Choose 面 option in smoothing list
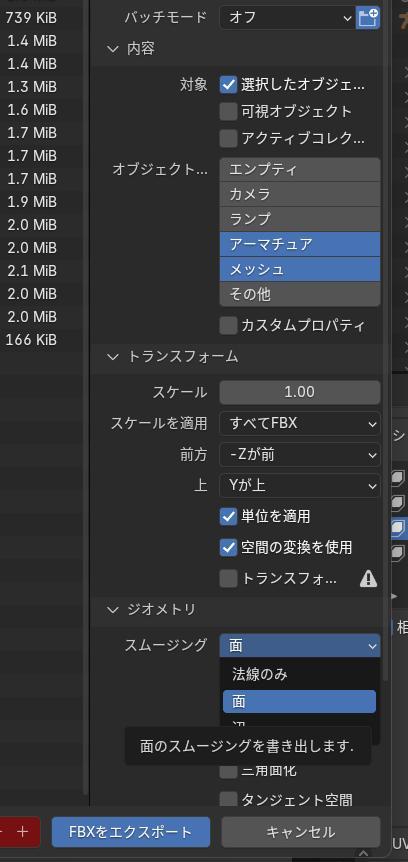 tap(300, 701)
